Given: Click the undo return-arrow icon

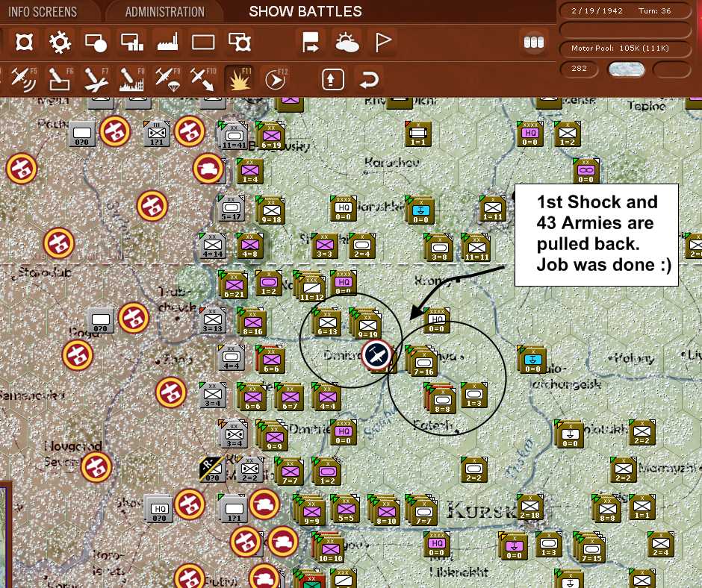Looking at the screenshot, I should click(x=369, y=80).
